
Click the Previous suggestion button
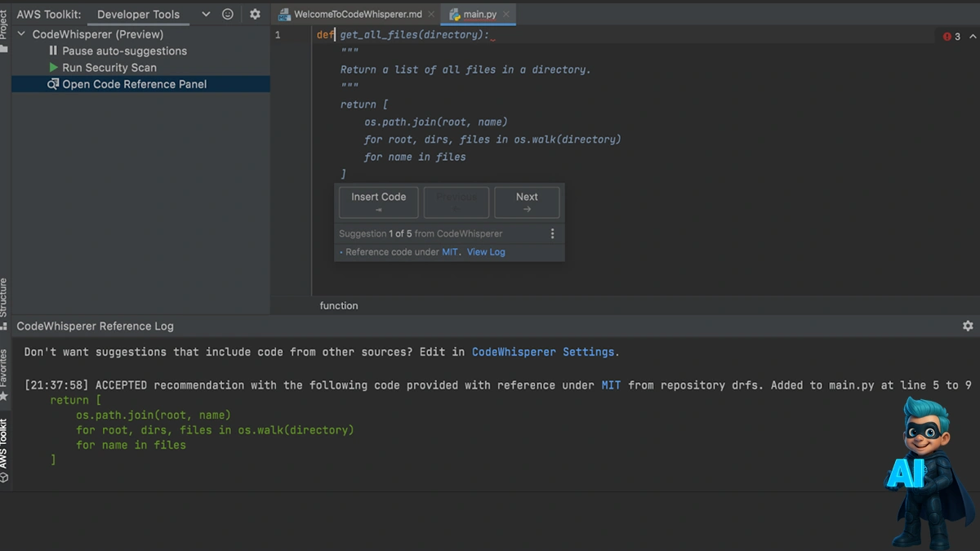tap(457, 202)
